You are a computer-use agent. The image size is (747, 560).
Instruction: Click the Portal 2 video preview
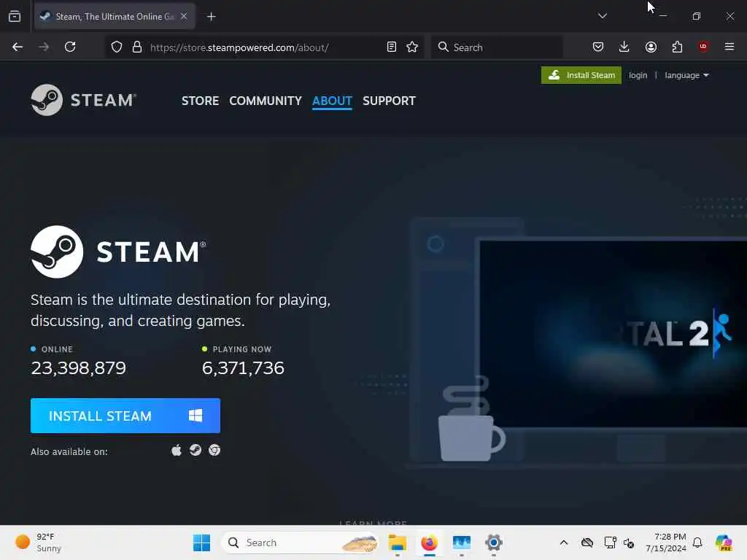(613, 334)
